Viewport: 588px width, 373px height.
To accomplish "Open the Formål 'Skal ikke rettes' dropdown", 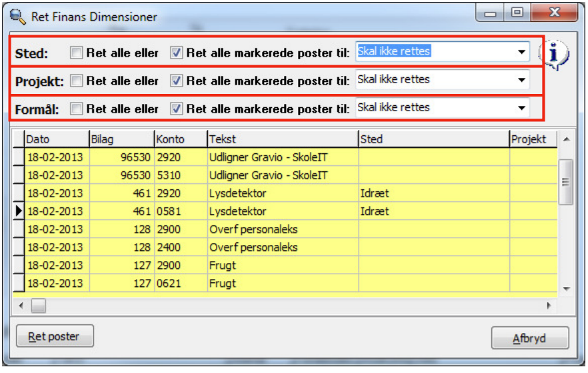I will [x=521, y=109].
